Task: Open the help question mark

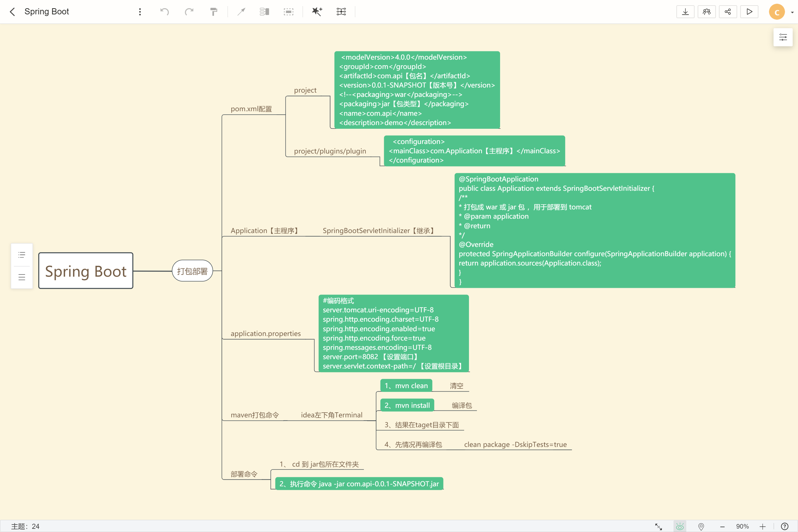Action: (785, 526)
